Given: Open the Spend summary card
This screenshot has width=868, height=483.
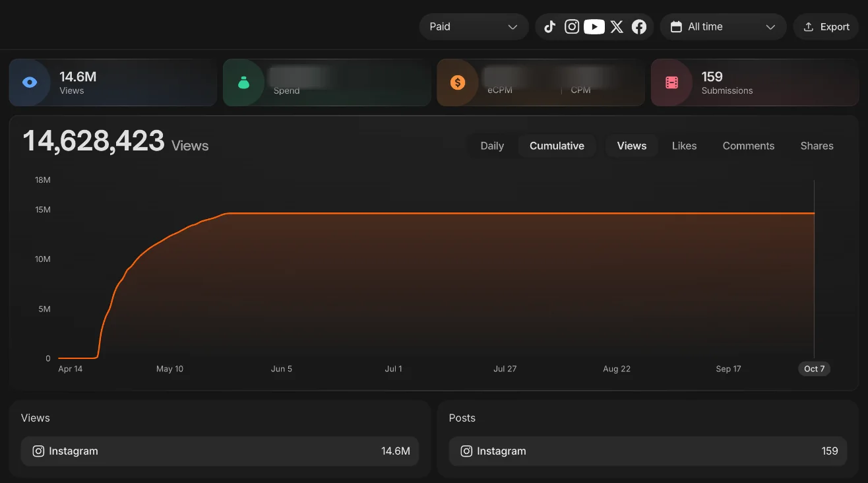Looking at the screenshot, I should [x=326, y=82].
